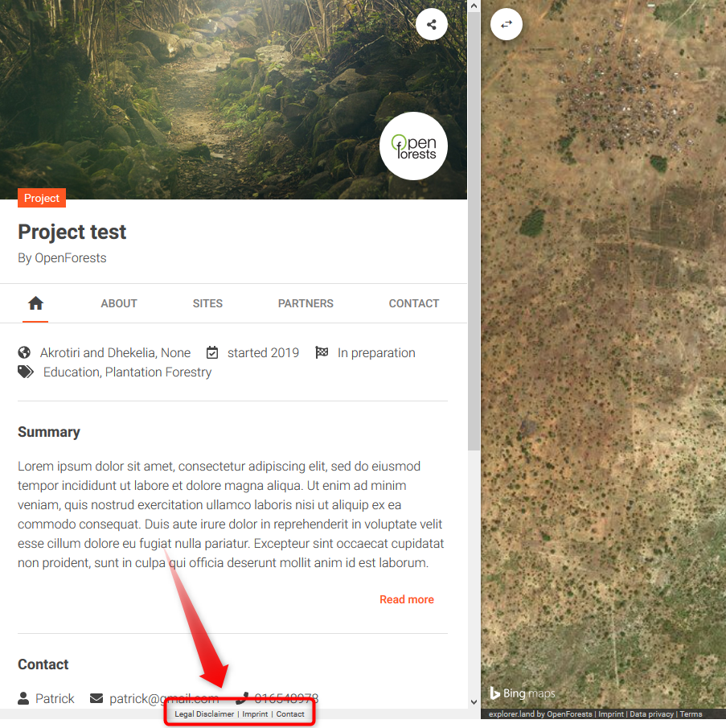Image resolution: width=726 pixels, height=728 pixels.
Task: Click the globe location icon
Action: pos(24,352)
